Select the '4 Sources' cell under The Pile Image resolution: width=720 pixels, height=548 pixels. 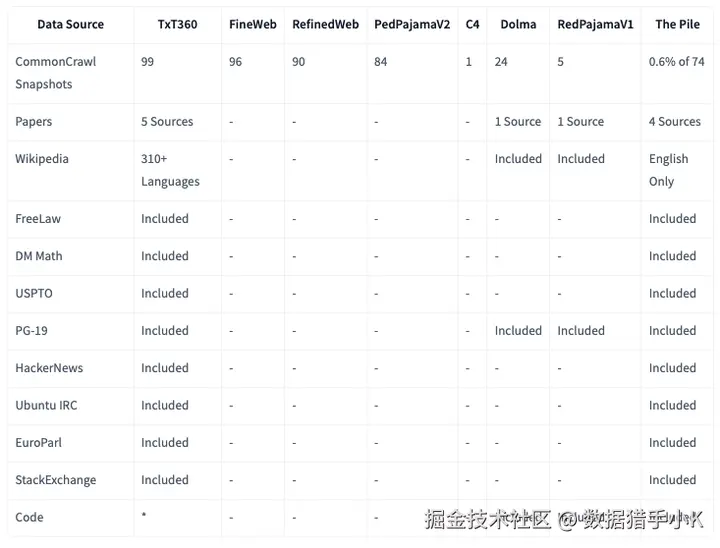coord(675,122)
